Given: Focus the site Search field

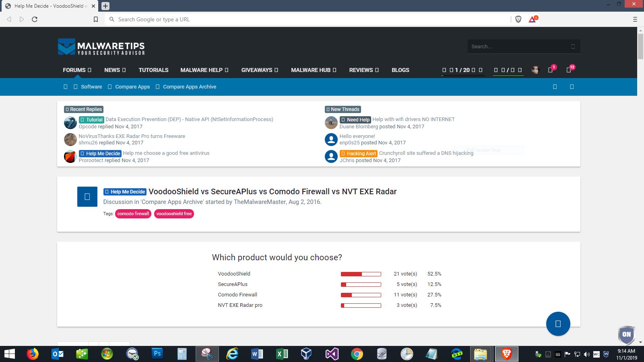Looking at the screenshot, I should click(x=519, y=47).
